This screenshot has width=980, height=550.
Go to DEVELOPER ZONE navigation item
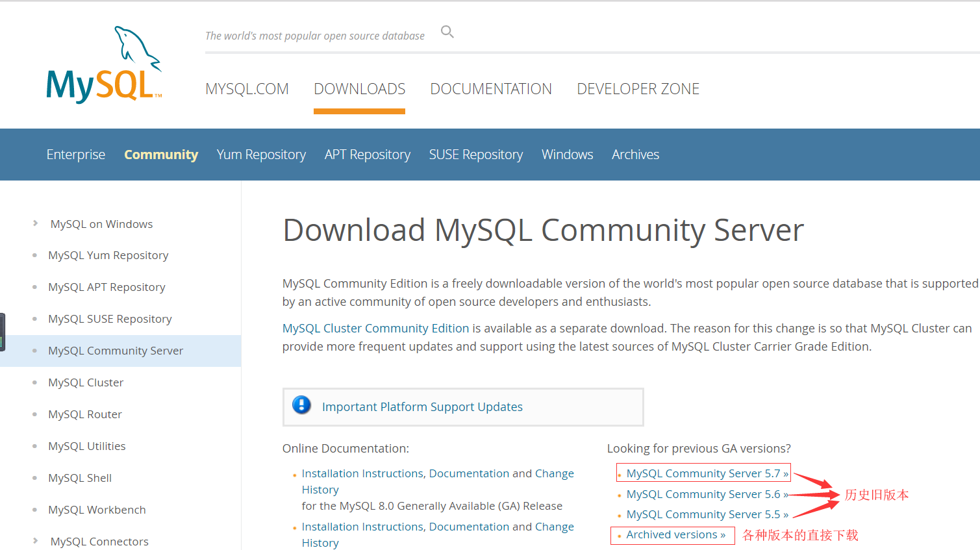638,89
